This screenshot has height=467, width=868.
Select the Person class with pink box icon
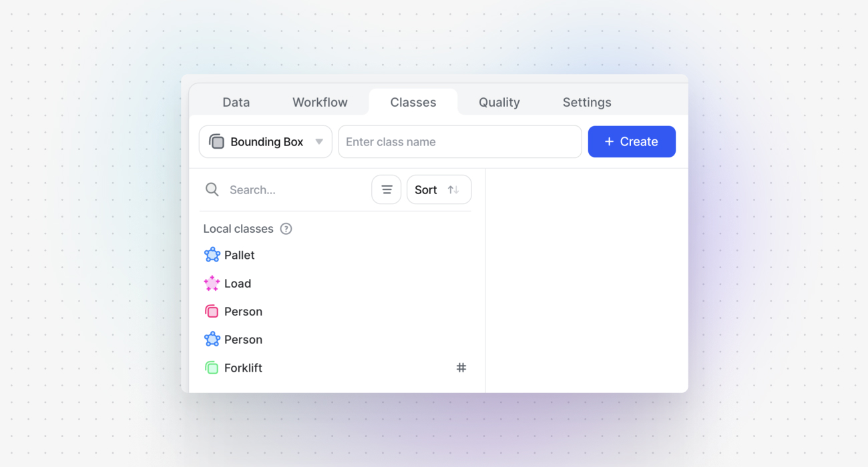tap(243, 312)
